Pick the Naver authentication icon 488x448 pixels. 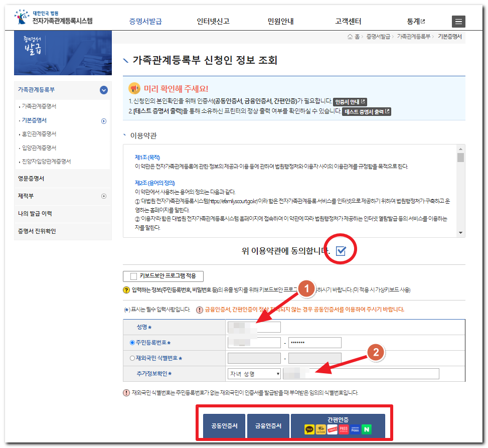tap(366, 429)
